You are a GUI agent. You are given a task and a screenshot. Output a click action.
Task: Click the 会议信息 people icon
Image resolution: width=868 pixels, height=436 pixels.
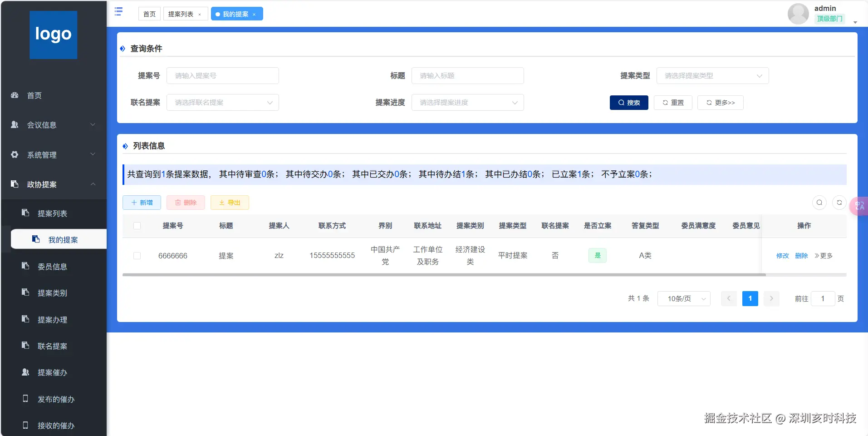point(15,125)
